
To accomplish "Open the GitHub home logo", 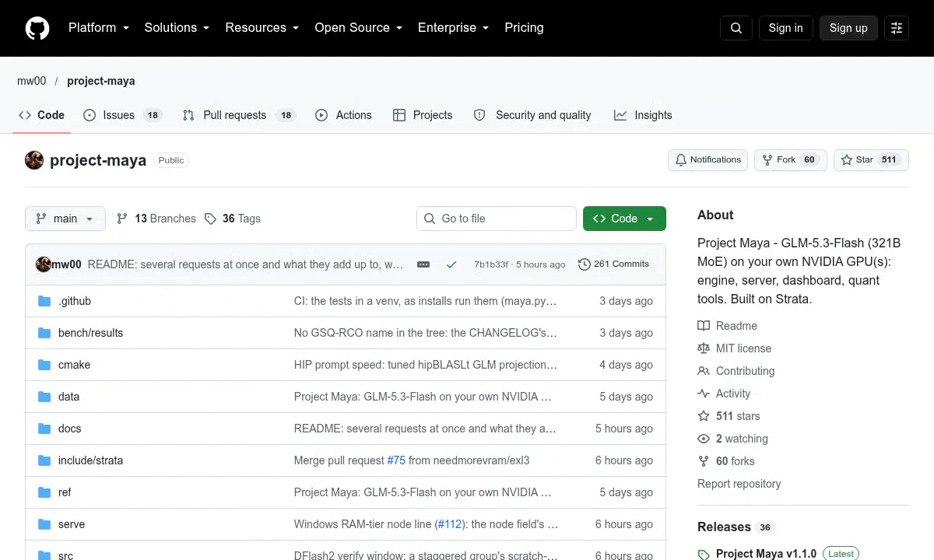I will (x=37, y=28).
